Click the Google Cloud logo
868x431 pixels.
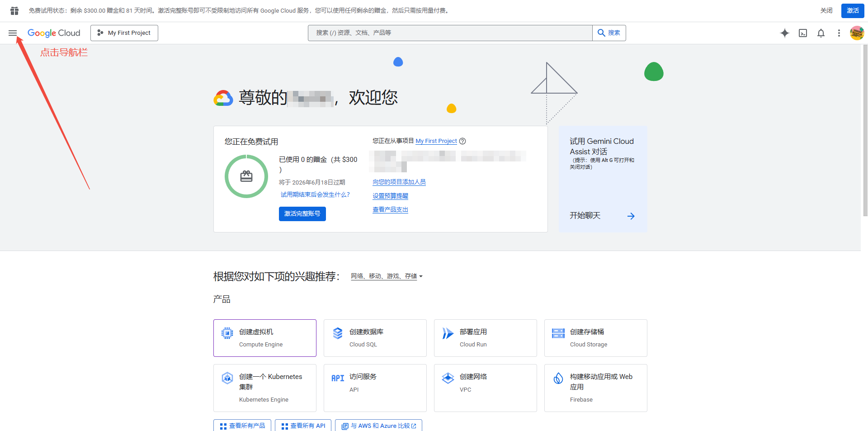point(54,33)
